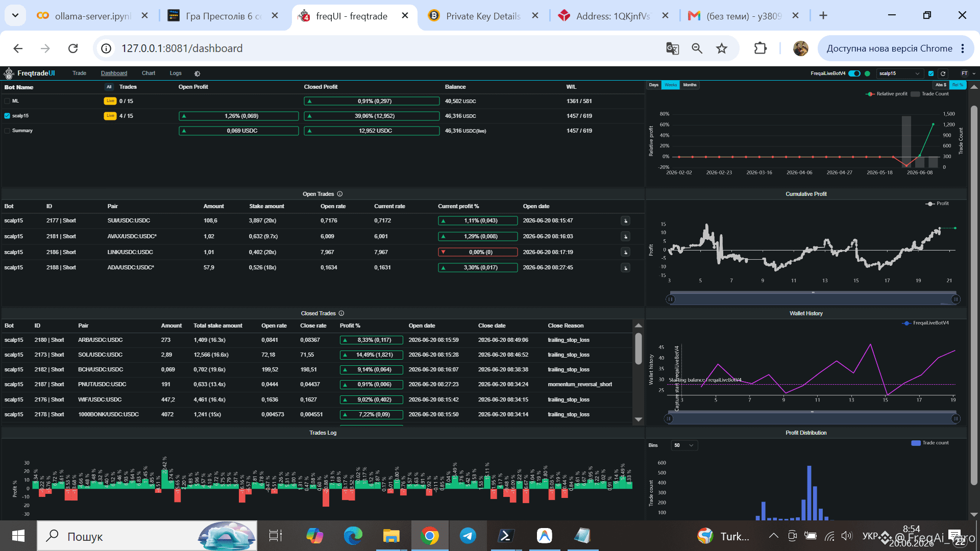The width and height of the screenshot is (980, 551).
Task: Open the Trade page
Action: (x=79, y=73)
